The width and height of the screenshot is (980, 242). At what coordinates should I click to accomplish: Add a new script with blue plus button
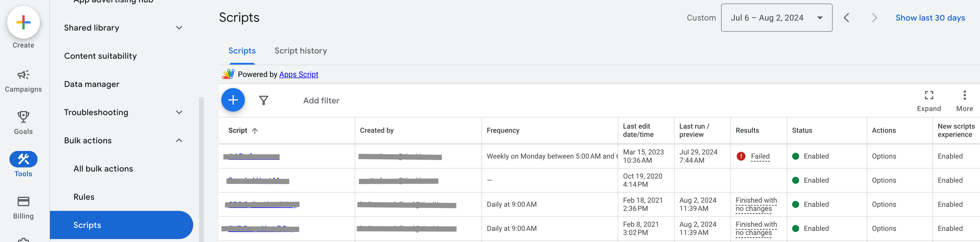233,100
